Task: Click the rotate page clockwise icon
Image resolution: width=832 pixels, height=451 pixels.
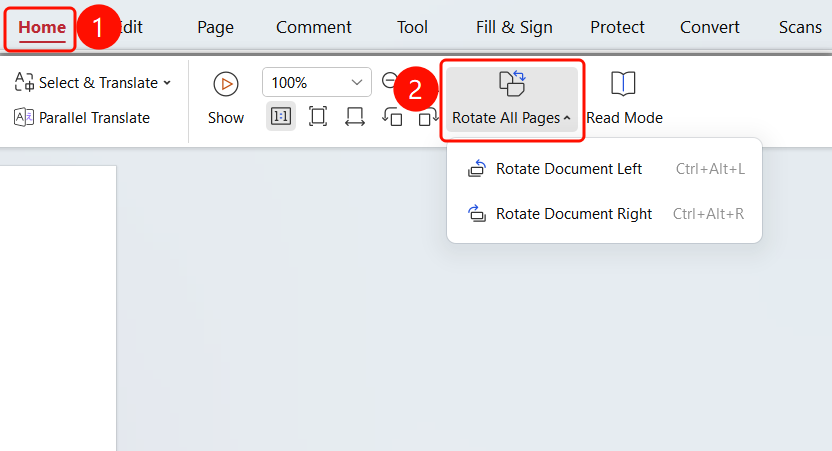Action: (428, 116)
